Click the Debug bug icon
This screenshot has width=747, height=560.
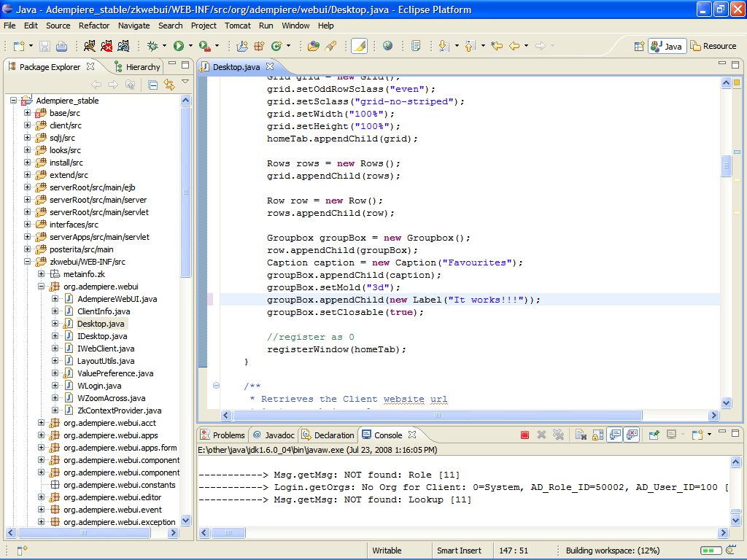(x=152, y=46)
